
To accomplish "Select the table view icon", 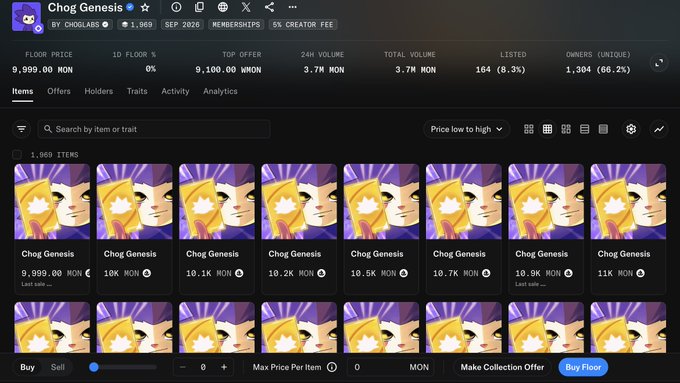I will click(603, 129).
